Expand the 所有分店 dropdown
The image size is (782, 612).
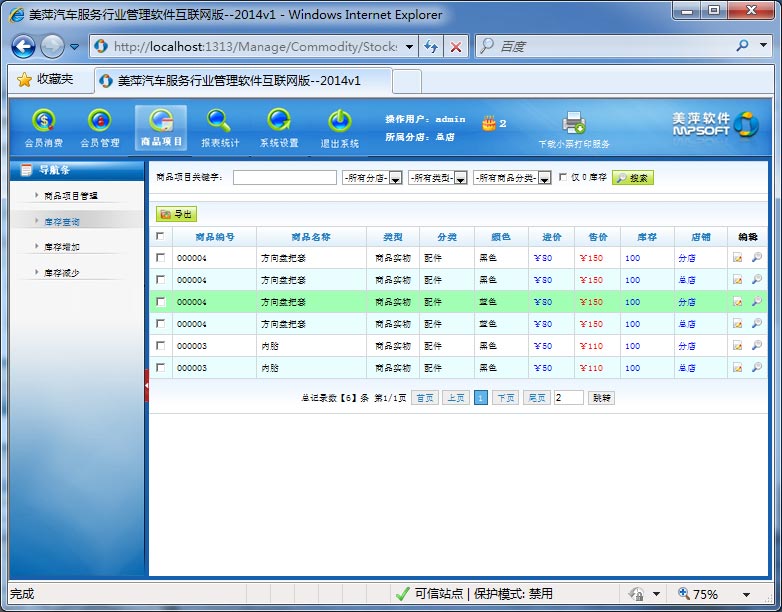(x=395, y=178)
